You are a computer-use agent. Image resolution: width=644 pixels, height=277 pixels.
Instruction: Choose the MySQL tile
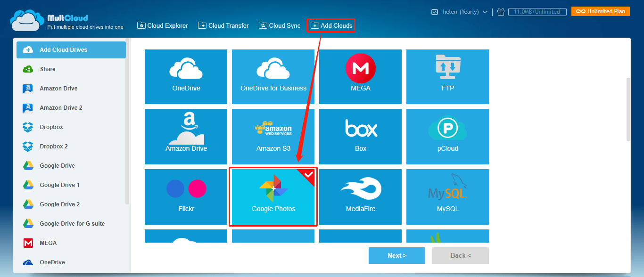[447, 197]
